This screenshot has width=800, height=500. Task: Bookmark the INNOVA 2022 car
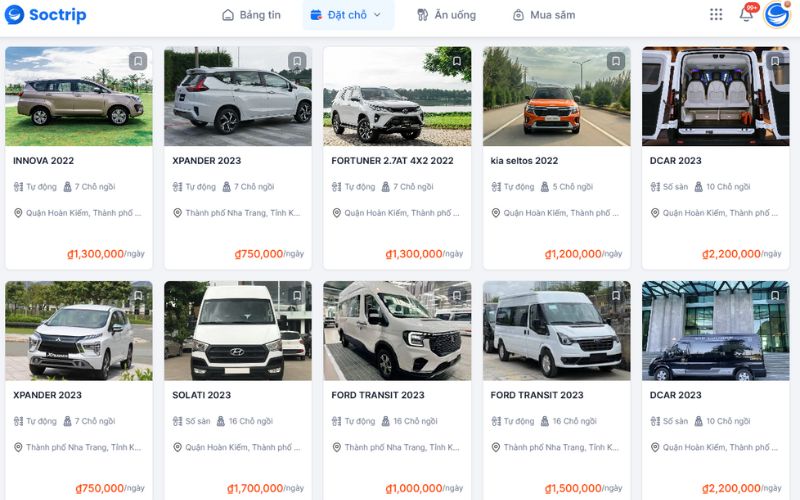point(138,61)
